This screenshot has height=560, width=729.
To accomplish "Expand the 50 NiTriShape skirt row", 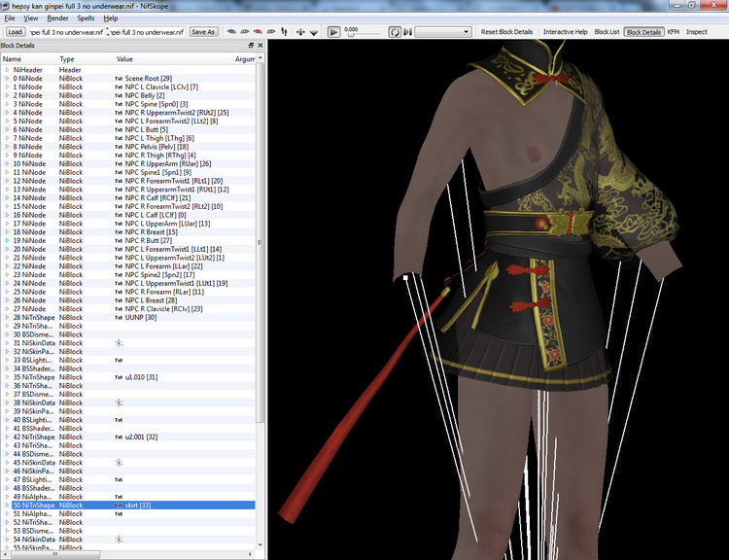I will [x=7, y=506].
